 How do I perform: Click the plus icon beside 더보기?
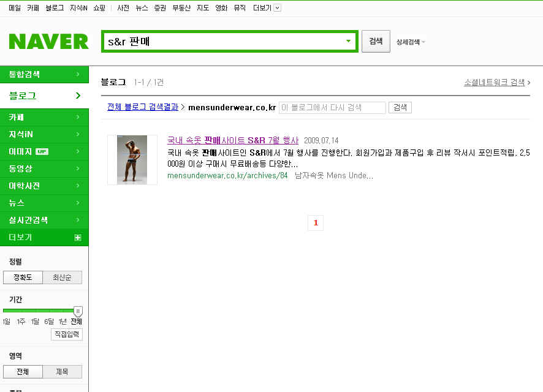(78, 238)
